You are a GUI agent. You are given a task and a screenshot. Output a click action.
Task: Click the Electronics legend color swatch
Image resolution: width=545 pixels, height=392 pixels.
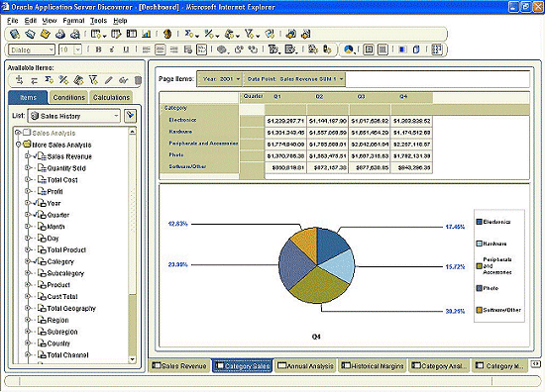click(x=479, y=222)
